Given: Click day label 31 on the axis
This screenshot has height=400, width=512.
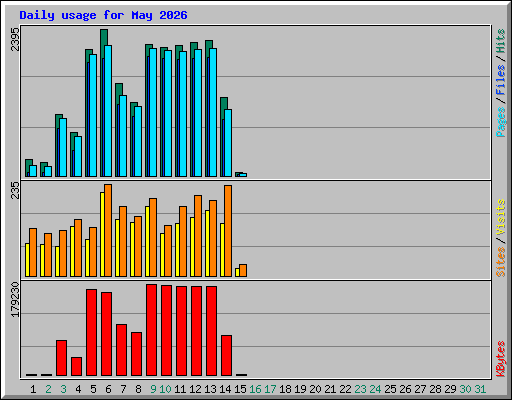Looking at the screenshot, I should click(480, 389).
